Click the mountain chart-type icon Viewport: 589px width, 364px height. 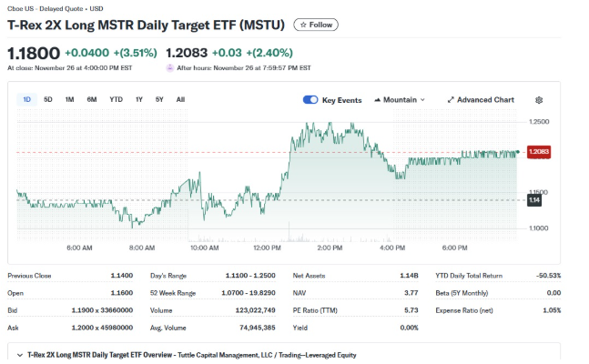(376, 100)
